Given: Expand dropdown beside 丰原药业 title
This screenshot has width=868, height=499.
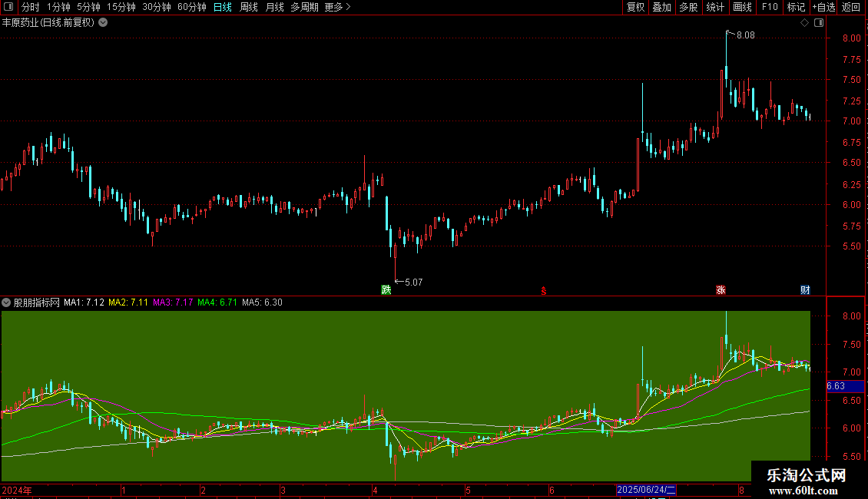Looking at the screenshot, I should pos(103,23).
